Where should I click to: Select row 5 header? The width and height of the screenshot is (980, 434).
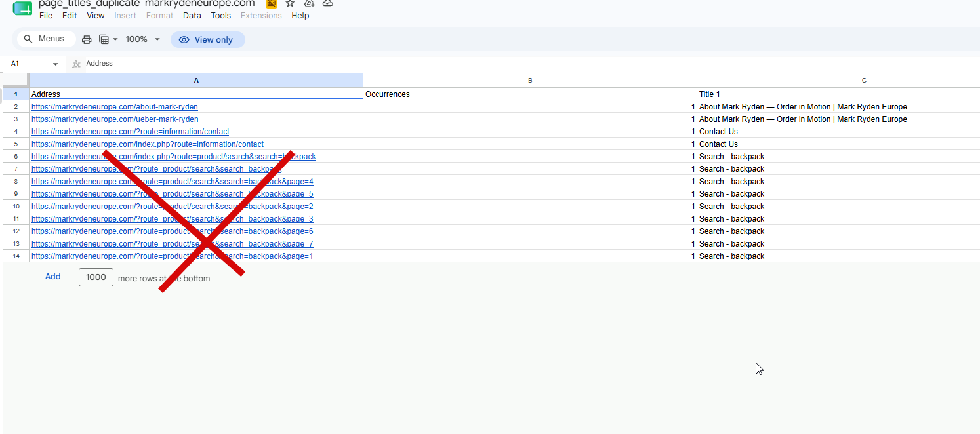[x=16, y=144]
